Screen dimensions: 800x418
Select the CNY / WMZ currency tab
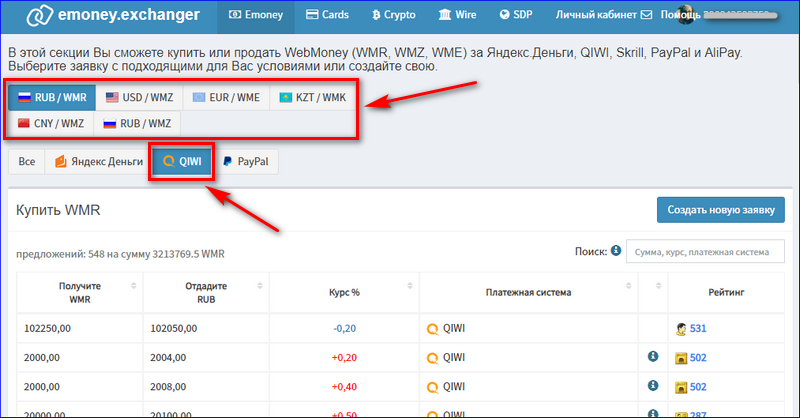(x=51, y=124)
